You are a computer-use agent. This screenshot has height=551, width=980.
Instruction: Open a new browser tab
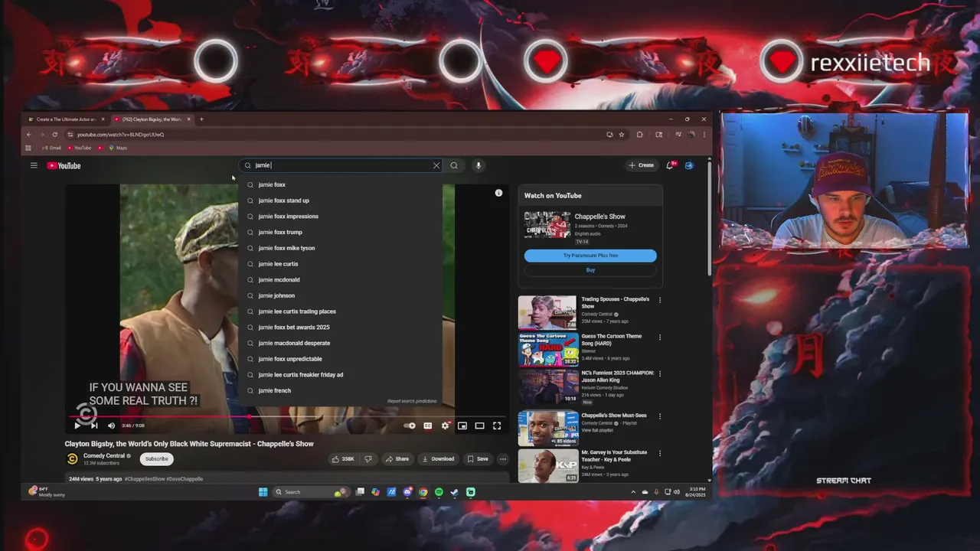pyautogui.click(x=201, y=119)
